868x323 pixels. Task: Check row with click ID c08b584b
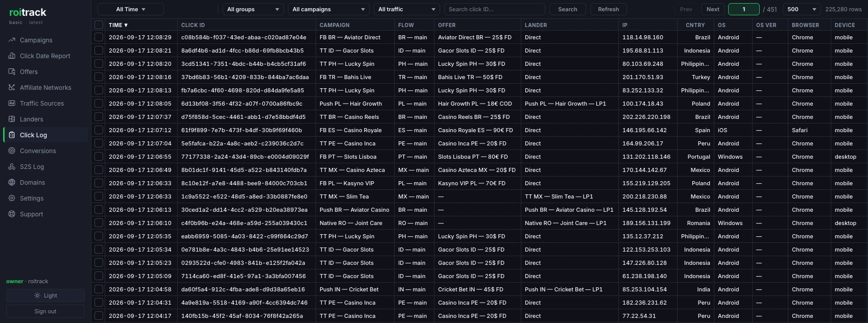(99, 37)
